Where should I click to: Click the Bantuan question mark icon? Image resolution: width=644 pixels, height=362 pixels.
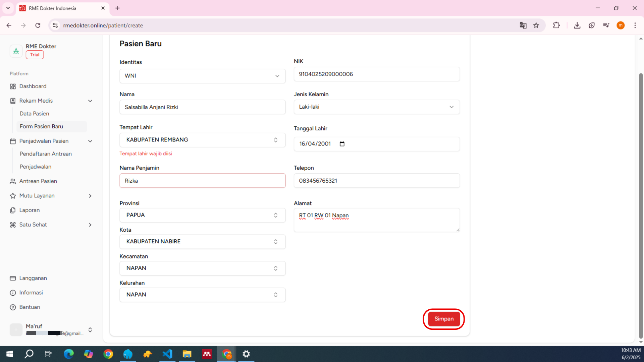click(13, 307)
